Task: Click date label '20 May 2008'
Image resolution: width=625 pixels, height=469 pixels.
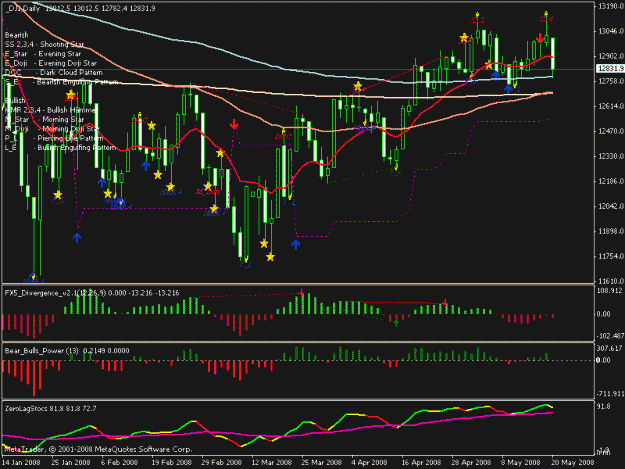Action: click(573, 463)
